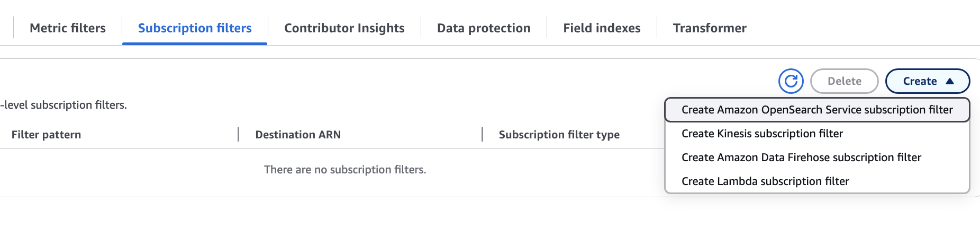
Task: Click divider before Subscription filter type column
Action: 482,135
